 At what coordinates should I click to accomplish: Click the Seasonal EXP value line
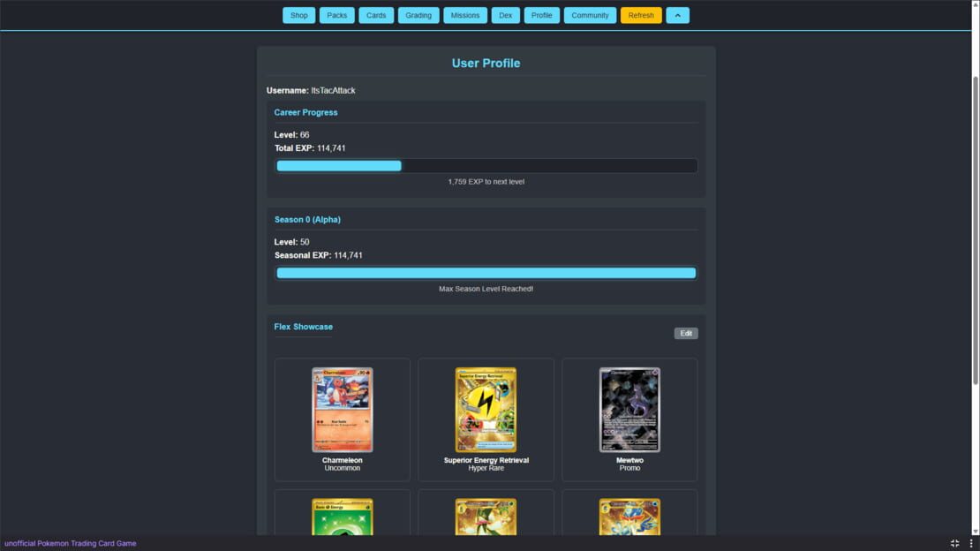coord(318,255)
